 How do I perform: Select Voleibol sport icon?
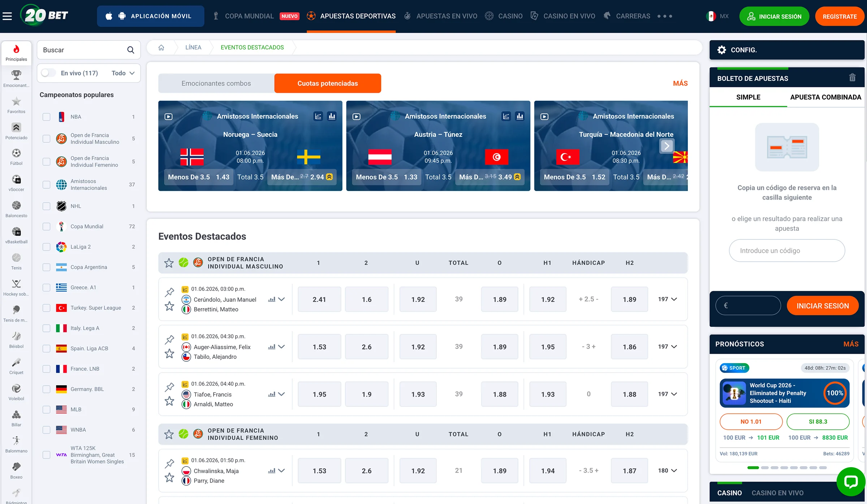point(16,392)
